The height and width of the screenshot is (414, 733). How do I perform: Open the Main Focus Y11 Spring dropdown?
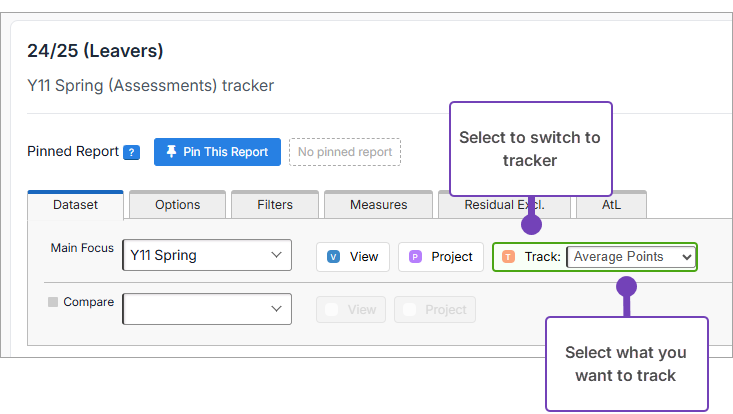[207, 256]
